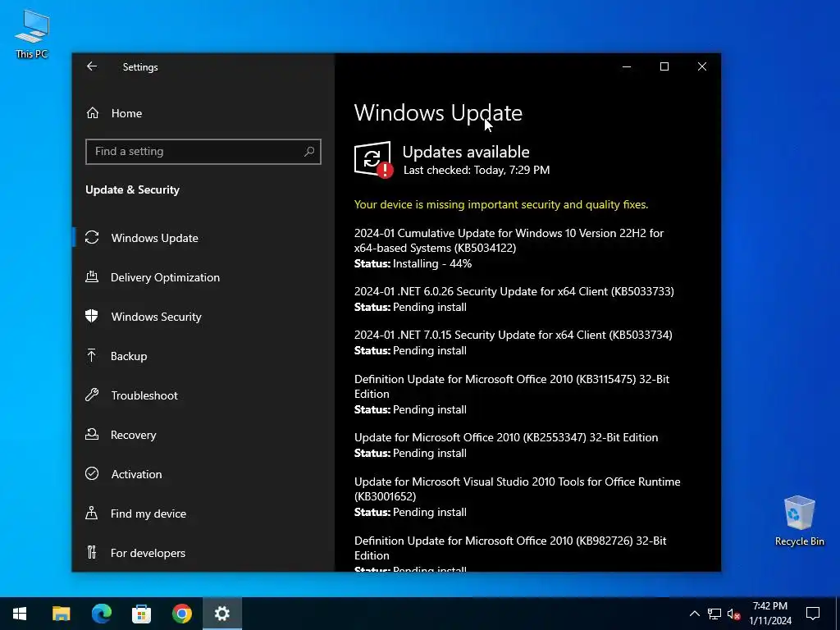Open Windows Security settings page

(x=203, y=316)
